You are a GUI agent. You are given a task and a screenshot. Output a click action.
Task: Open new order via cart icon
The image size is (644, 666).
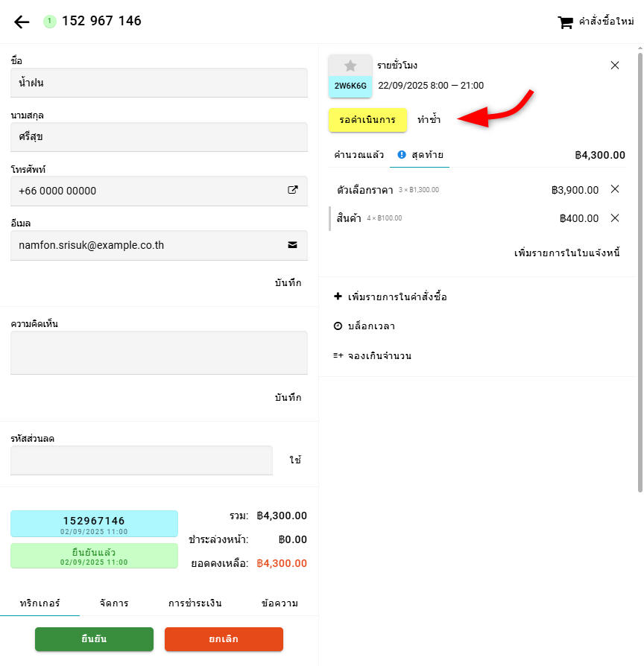pos(566,22)
